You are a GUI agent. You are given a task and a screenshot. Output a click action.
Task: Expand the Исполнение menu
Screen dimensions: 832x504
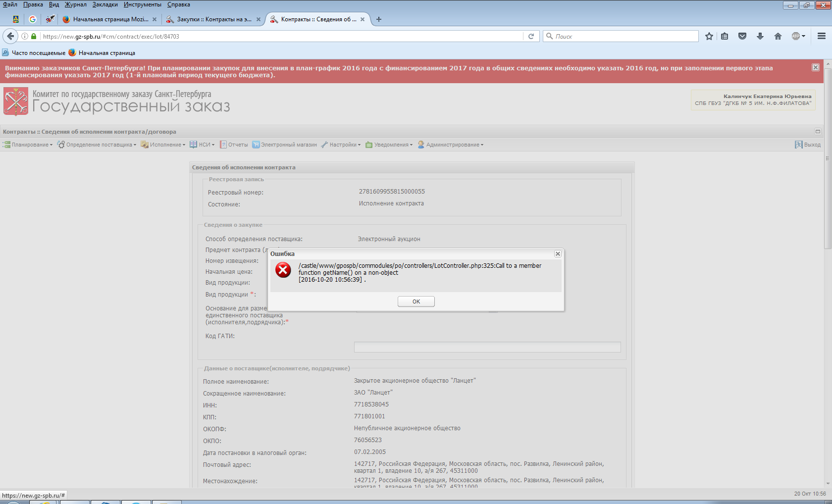pyautogui.click(x=163, y=145)
